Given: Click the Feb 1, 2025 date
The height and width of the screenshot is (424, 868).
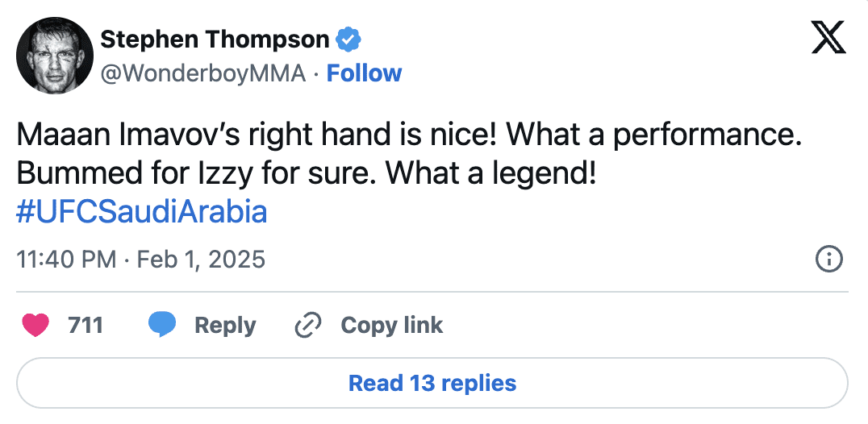Looking at the screenshot, I should 201,260.
